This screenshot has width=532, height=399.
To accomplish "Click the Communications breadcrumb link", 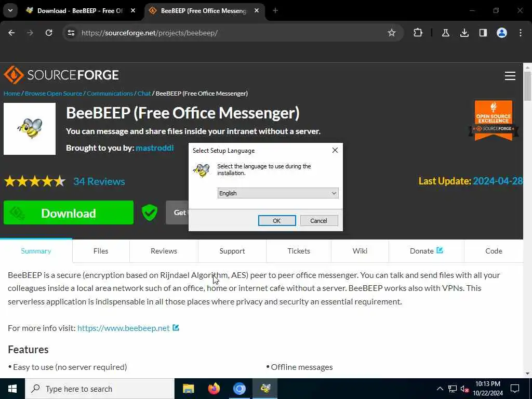I will pyautogui.click(x=110, y=94).
